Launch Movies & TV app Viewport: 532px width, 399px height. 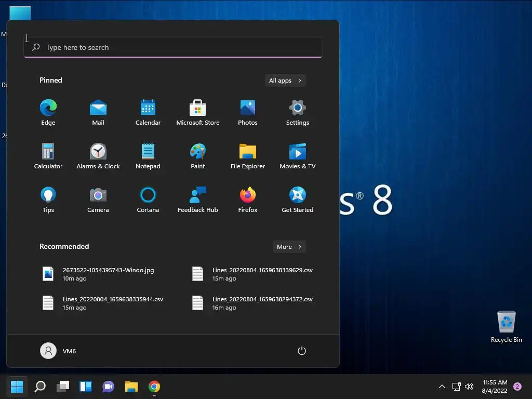coord(298,156)
